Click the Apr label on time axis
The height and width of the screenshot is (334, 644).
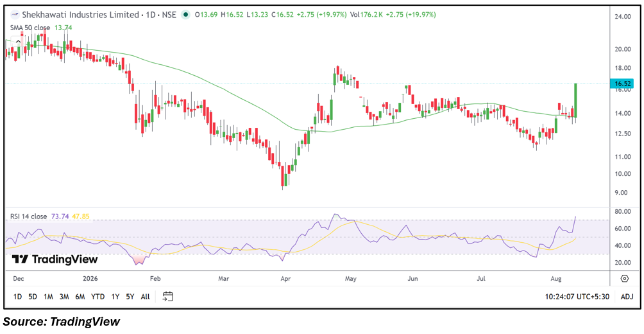pos(285,279)
